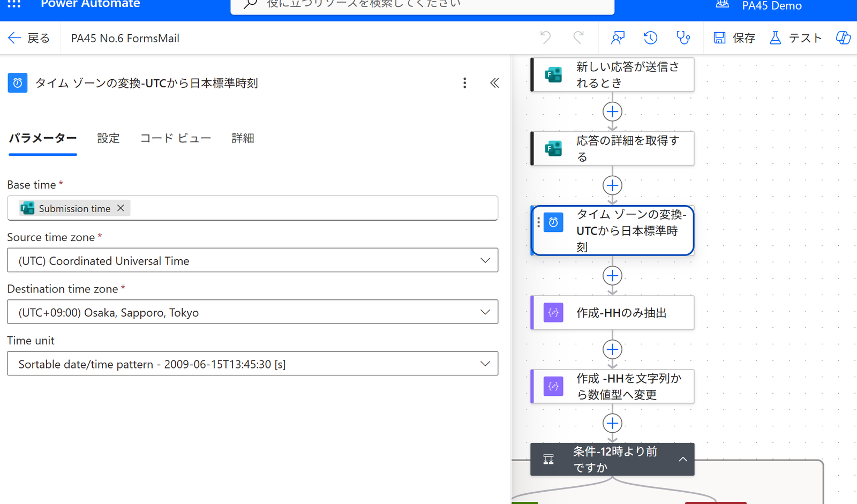Open the environment picker icon
This screenshot has height=504, width=857.
click(722, 4)
